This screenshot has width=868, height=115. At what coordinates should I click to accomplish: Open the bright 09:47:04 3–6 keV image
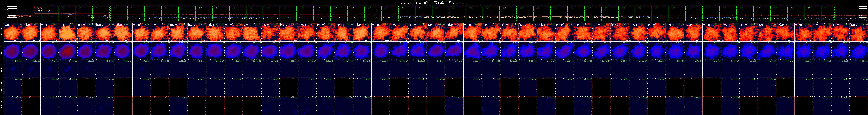[68, 32]
